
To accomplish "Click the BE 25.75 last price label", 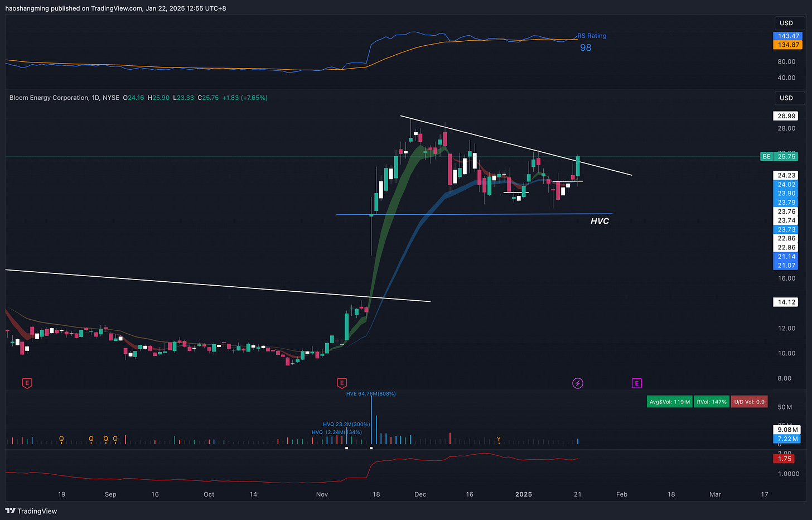I will (x=779, y=157).
